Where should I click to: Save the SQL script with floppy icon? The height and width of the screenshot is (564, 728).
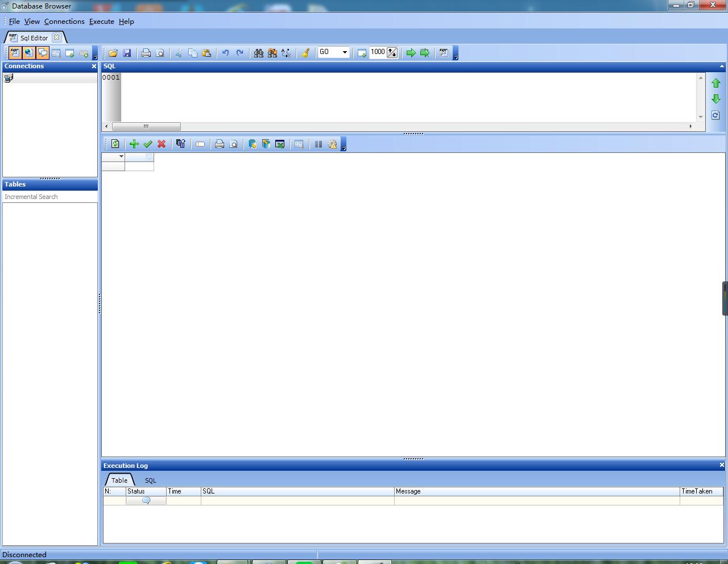pos(127,53)
